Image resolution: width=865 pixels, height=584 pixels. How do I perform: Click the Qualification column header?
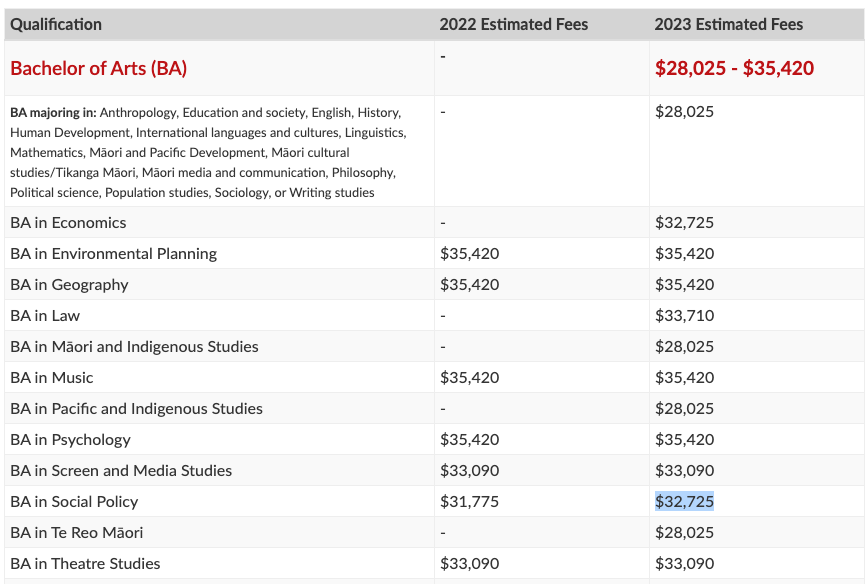click(56, 24)
